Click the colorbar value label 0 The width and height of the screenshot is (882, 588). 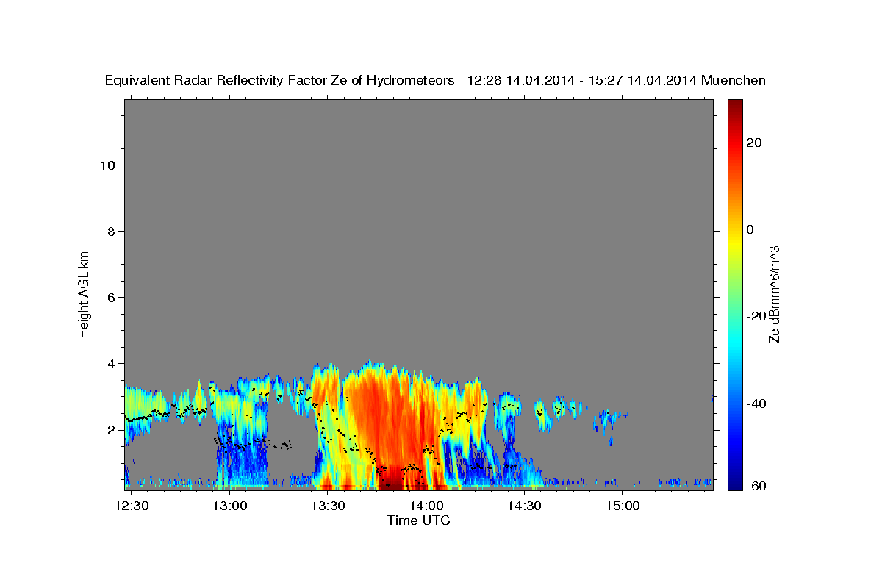[x=750, y=229]
